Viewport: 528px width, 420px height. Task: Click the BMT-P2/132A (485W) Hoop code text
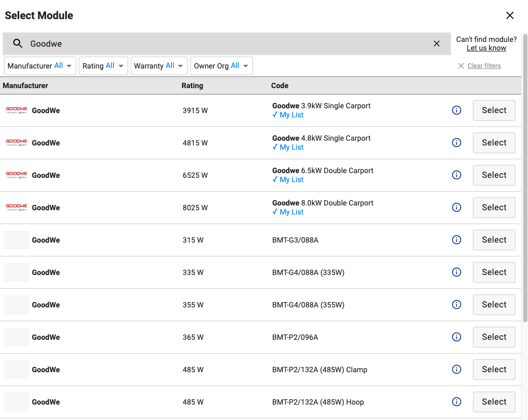318,402
